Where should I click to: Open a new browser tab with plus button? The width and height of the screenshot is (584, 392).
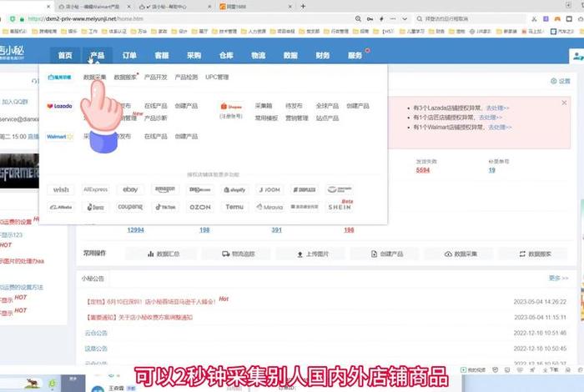(x=303, y=7)
